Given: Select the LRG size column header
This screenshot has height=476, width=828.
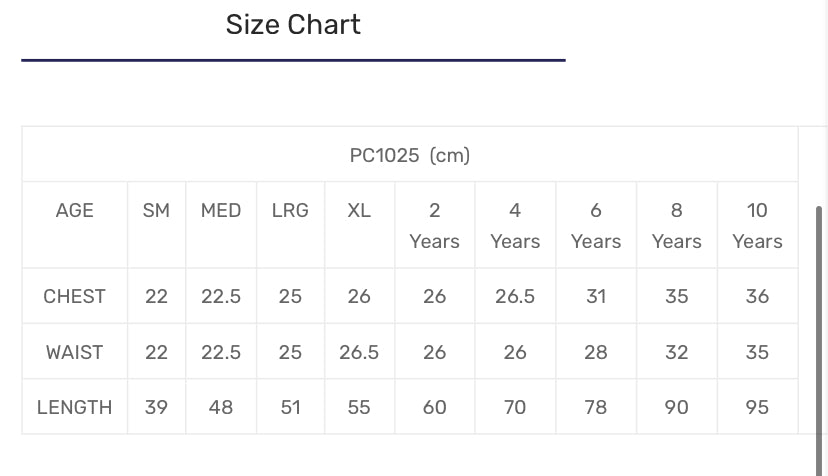Looking at the screenshot, I should click(290, 210).
